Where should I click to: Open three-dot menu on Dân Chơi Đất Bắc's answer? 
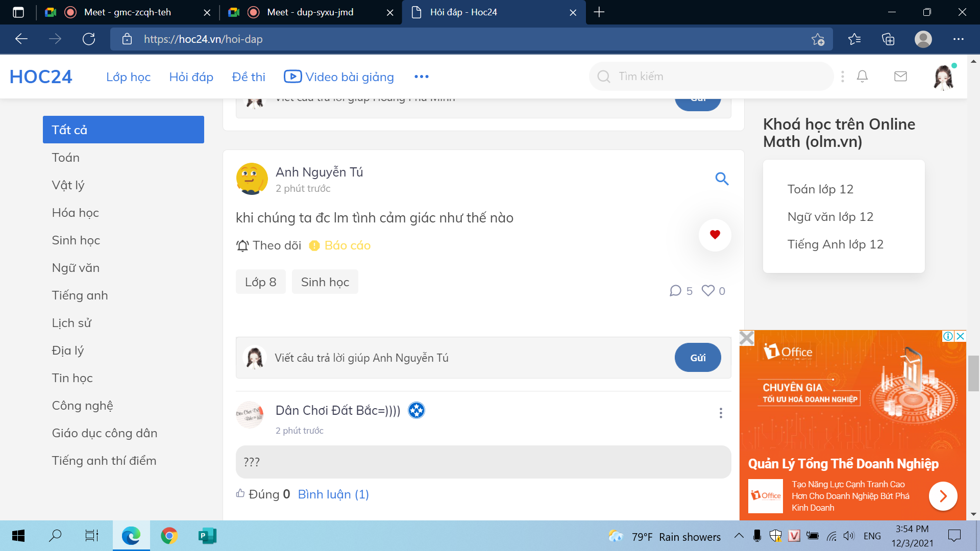721,413
